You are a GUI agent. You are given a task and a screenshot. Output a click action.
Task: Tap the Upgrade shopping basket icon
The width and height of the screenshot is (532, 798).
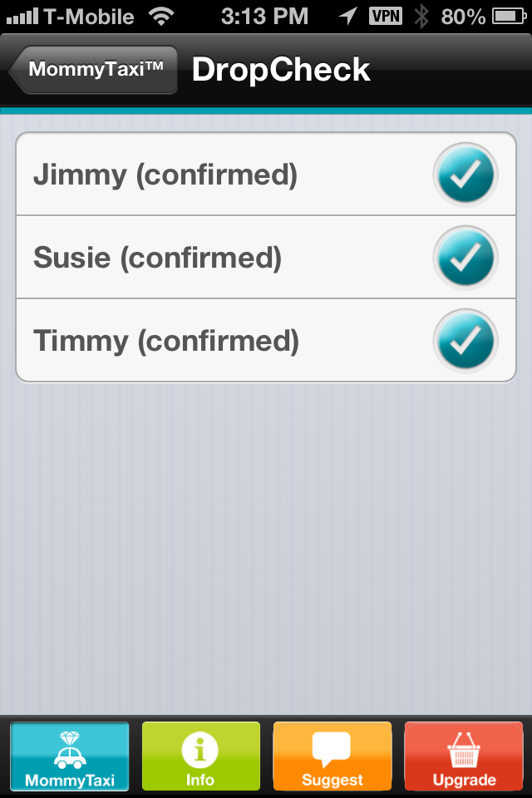pyautogui.click(x=464, y=748)
